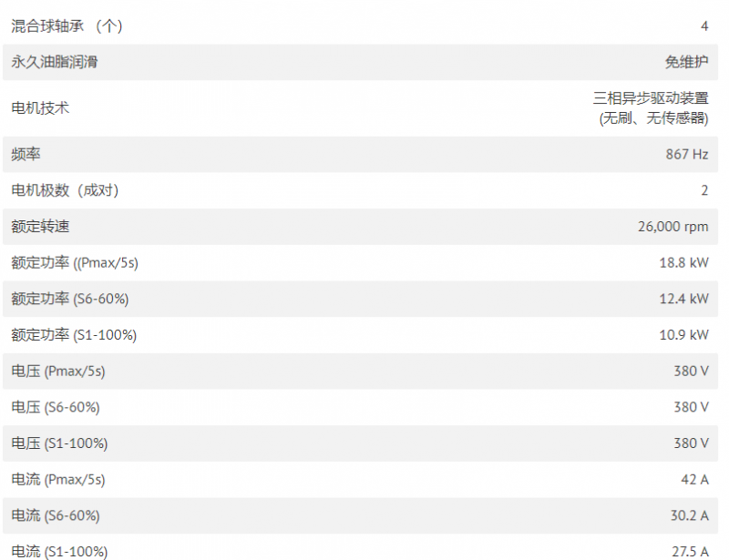Click the 电机技术 label

pyautogui.click(x=40, y=107)
